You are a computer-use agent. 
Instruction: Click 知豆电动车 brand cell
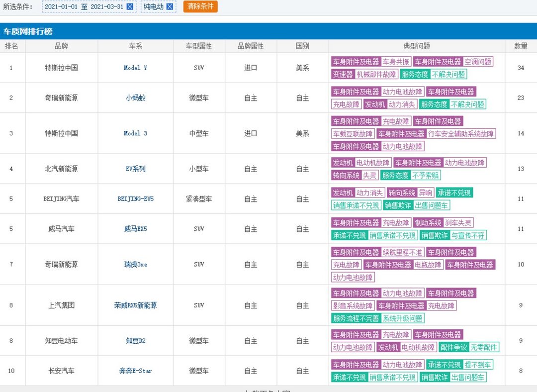tap(61, 341)
